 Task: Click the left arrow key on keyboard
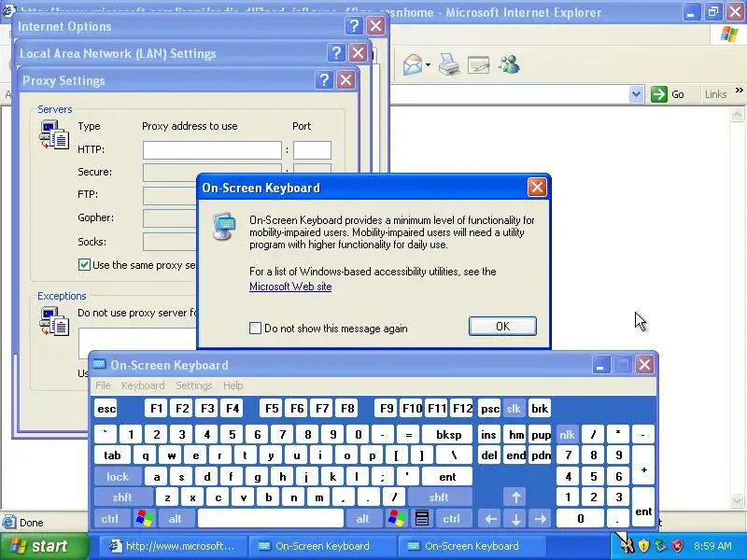pyautogui.click(x=491, y=518)
